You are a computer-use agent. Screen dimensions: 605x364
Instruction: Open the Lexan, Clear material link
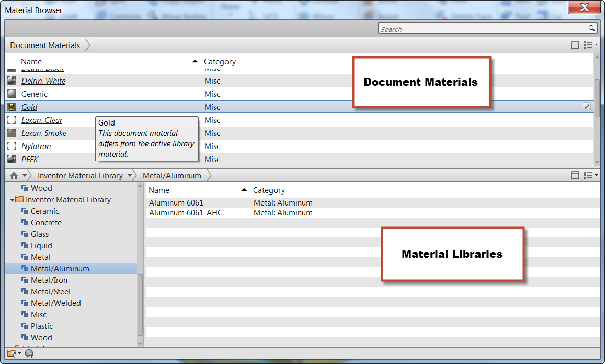pyautogui.click(x=42, y=120)
